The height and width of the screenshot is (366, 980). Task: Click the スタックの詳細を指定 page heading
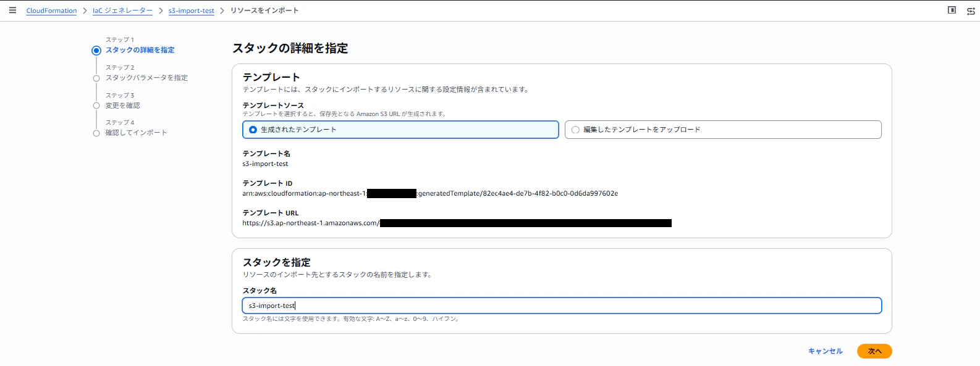tap(290, 48)
